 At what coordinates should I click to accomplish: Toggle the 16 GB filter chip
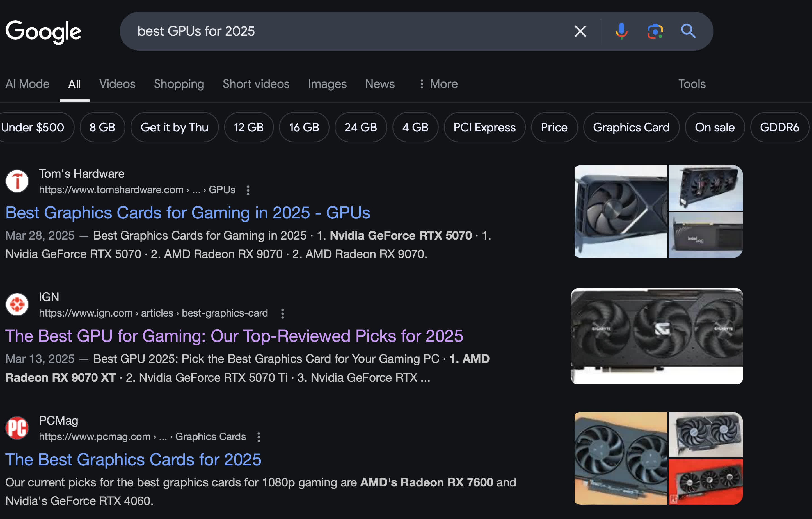tap(304, 127)
